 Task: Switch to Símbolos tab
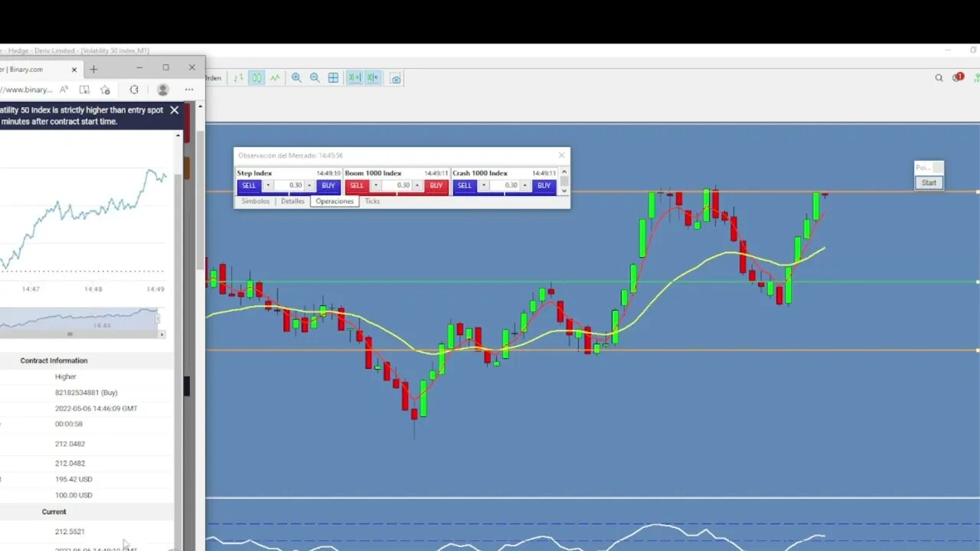point(256,201)
